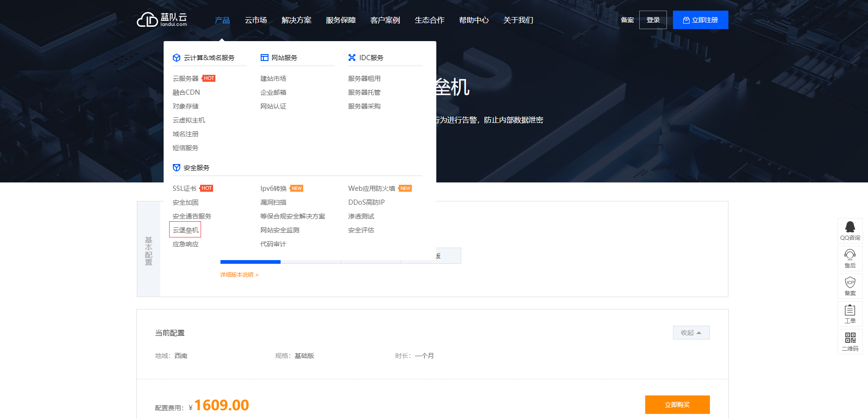Go to 帮助中心 in the navigation

pyautogui.click(x=473, y=20)
